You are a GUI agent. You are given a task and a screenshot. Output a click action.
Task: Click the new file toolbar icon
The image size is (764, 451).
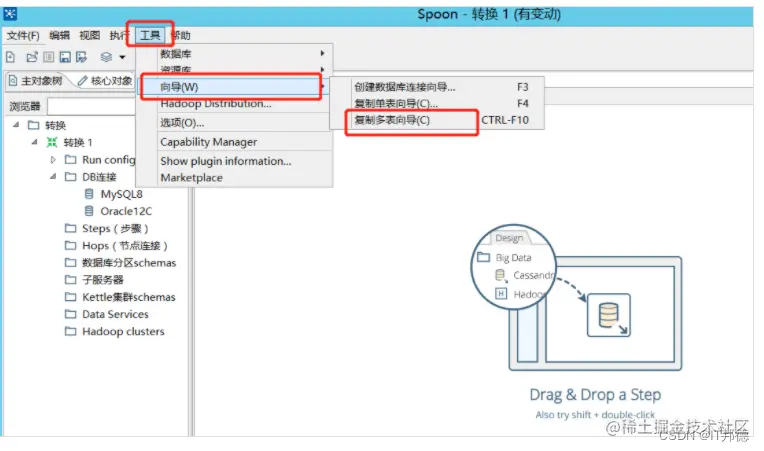(x=10, y=57)
